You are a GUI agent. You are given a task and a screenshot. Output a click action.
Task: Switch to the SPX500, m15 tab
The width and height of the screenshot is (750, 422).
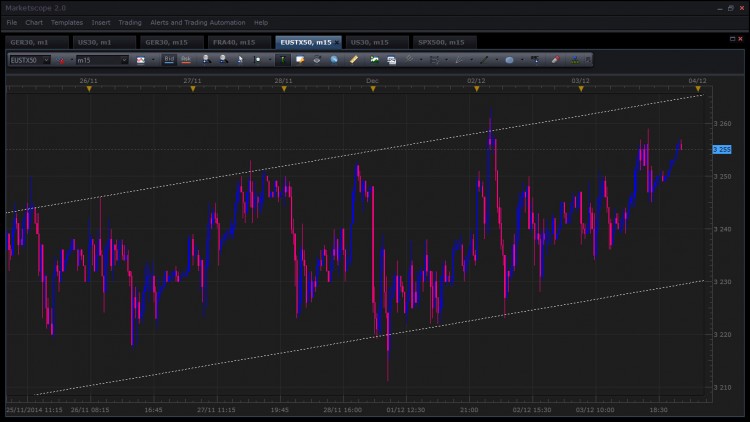444,42
